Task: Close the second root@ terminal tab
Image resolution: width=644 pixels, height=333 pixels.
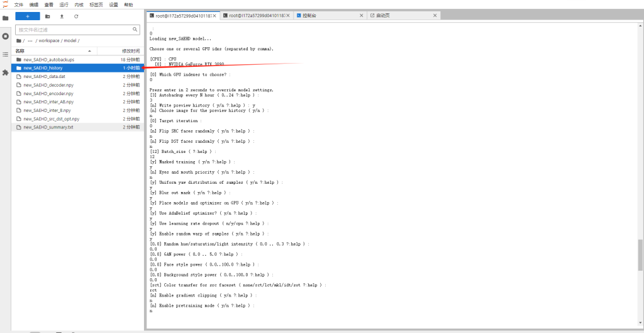Action: coord(288,16)
